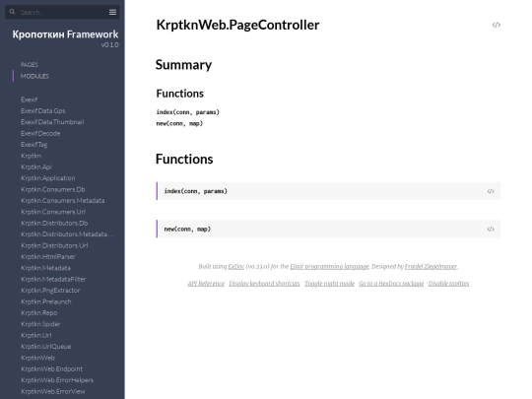This screenshot has width=532, height=399.
Task: Open the Krptkn.Application module
Action: pyautogui.click(x=48, y=178)
